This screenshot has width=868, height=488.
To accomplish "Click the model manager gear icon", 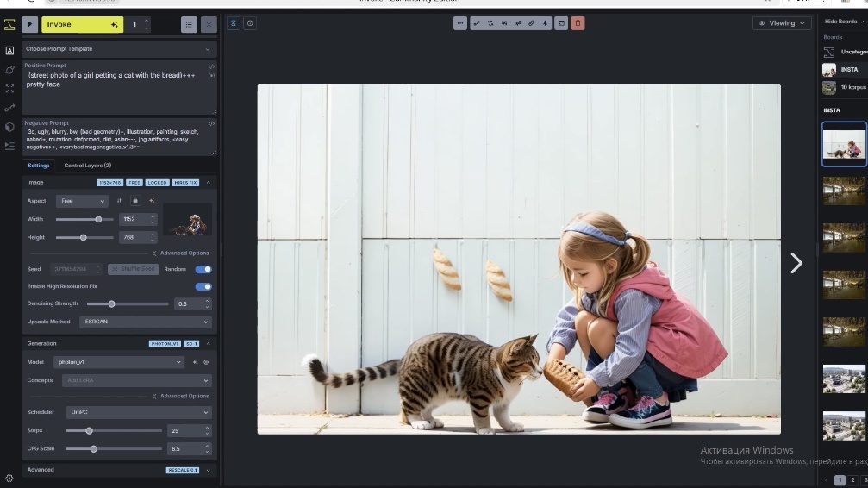I will coord(206,362).
